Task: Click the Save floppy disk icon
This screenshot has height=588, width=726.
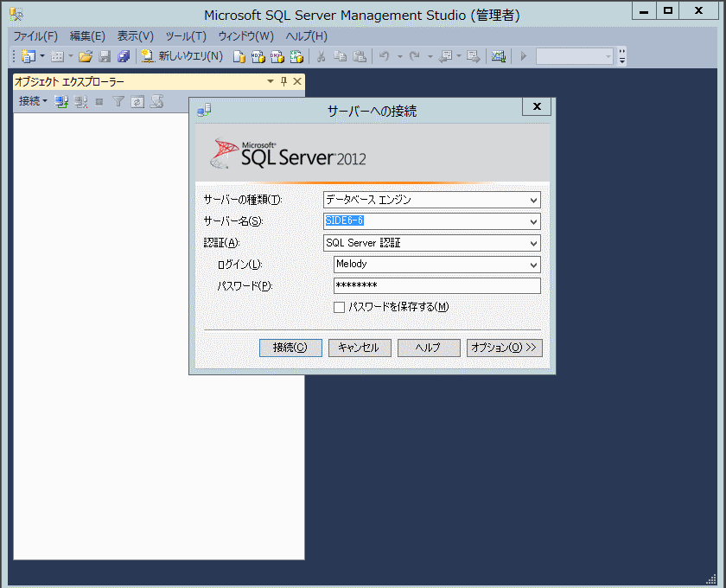Action: click(x=105, y=56)
